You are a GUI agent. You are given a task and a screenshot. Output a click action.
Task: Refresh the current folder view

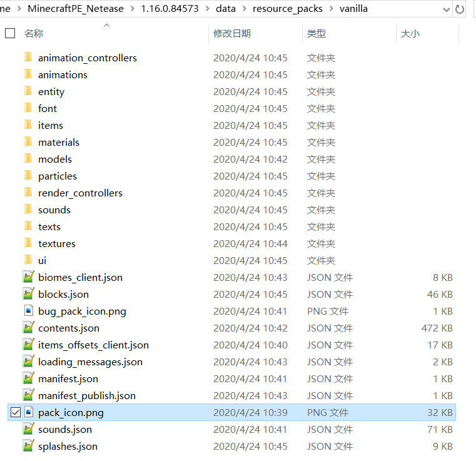coord(459,9)
